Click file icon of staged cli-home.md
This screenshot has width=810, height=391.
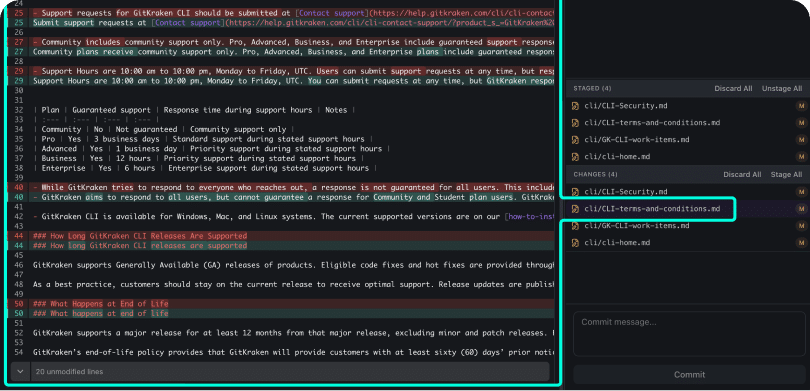[x=574, y=157]
